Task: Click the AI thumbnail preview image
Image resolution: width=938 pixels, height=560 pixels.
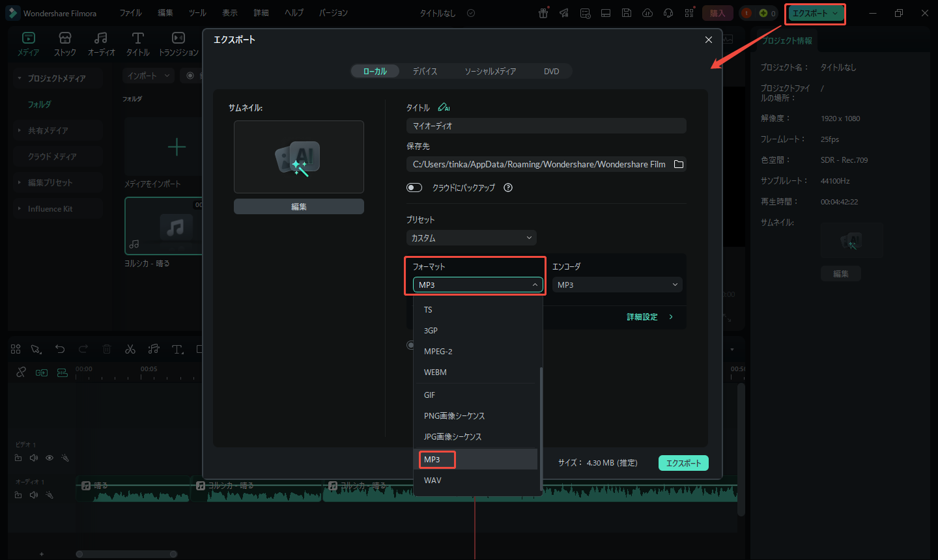Action: (x=299, y=157)
